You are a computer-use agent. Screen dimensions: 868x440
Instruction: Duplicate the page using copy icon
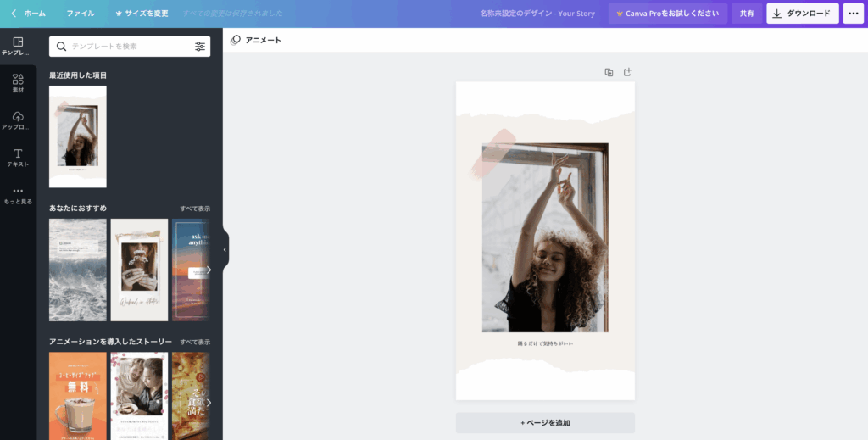[609, 72]
